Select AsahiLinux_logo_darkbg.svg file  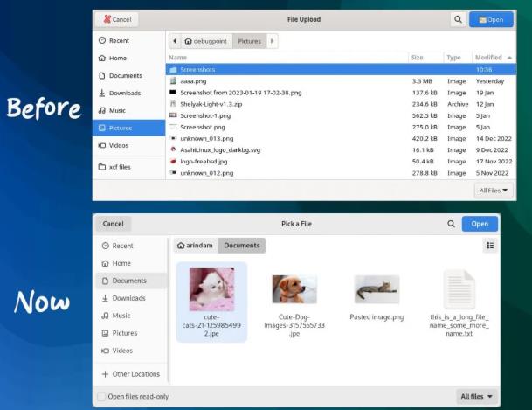(x=341, y=150)
